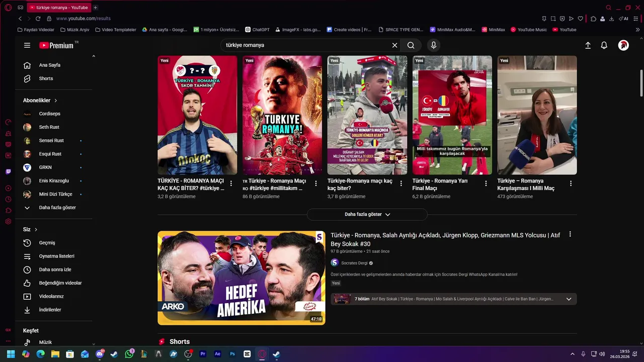This screenshot has width=644, height=362.
Task: Open the 'Siz' section heading
Action: tap(30, 229)
